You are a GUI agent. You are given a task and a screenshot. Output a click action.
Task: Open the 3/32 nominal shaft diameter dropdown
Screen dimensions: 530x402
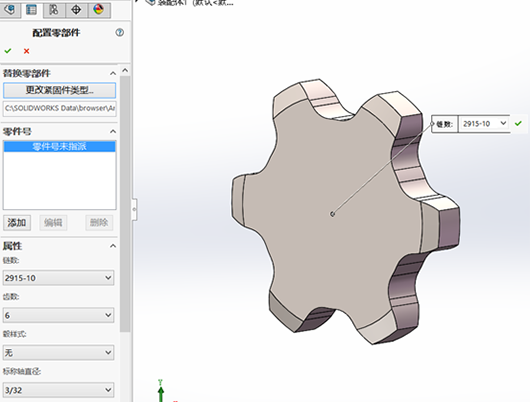58,390
